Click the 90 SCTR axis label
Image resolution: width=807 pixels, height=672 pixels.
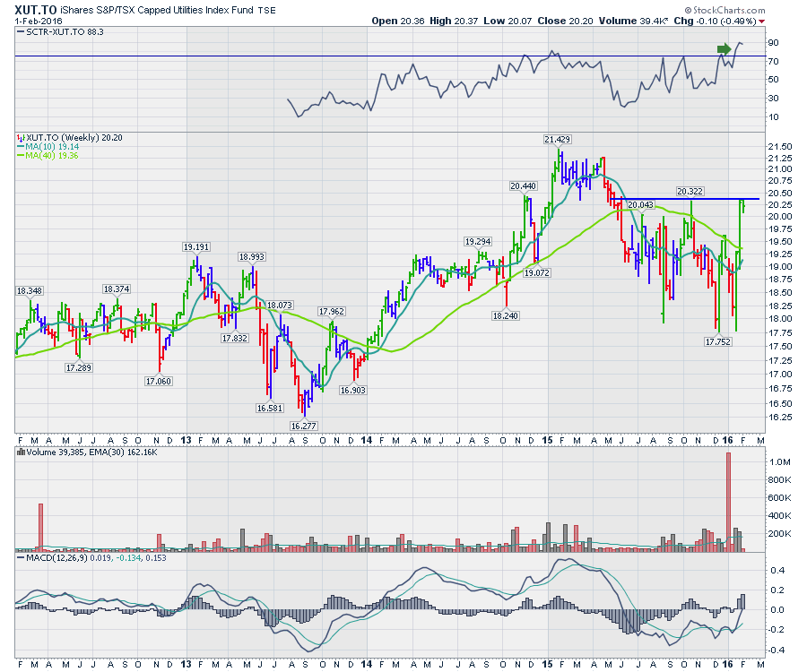pyautogui.click(x=773, y=43)
